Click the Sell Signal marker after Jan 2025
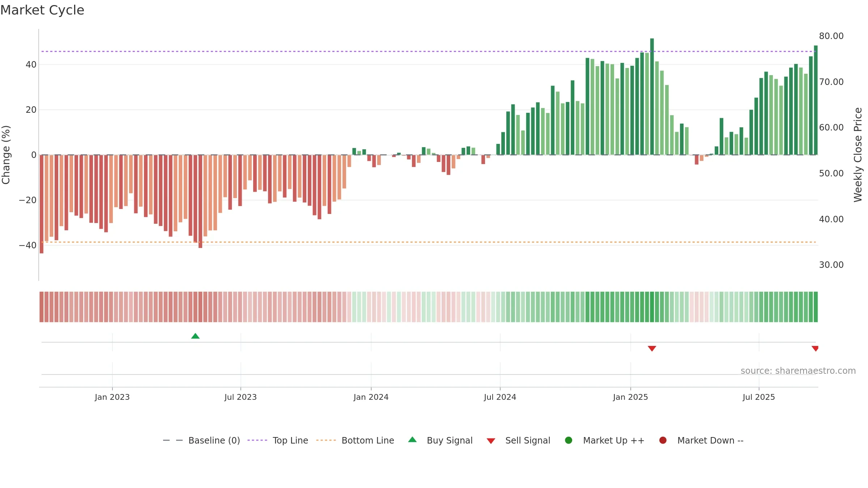 click(x=652, y=348)
